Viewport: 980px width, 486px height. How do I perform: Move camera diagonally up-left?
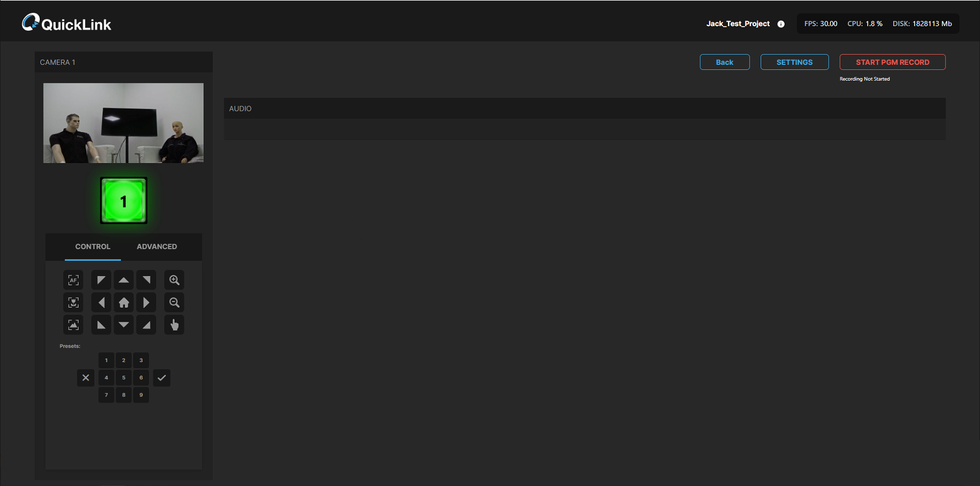[101, 280]
